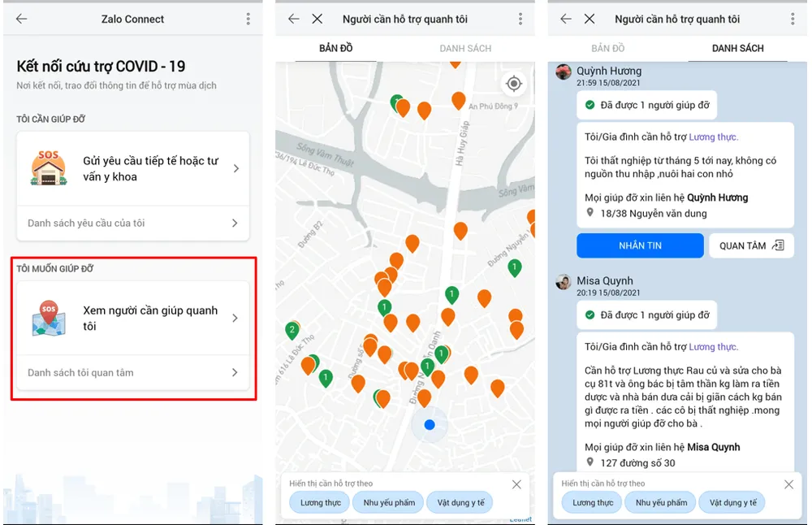This screenshot has height=525, width=812.
Task: Expand the Danh sách yêu cầu của tôi row
Action: [x=133, y=223]
